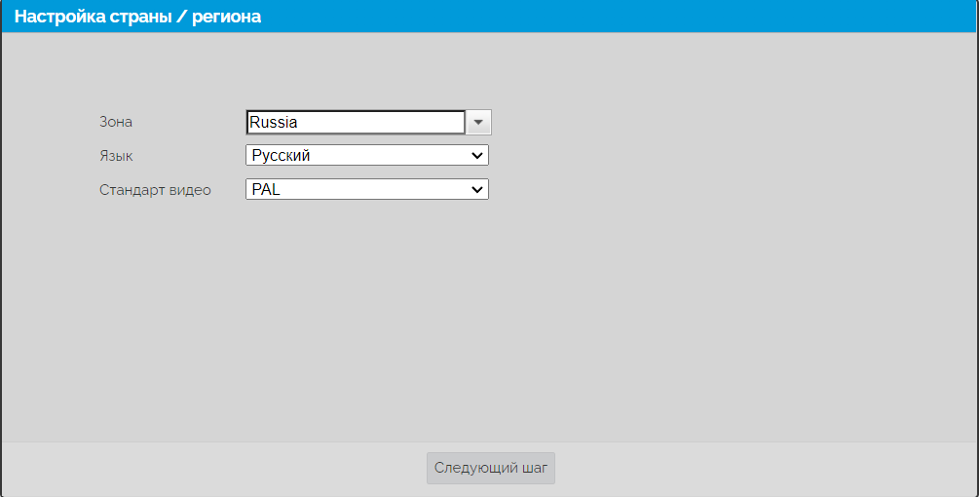Click the chevron in the PAL selector

tap(477, 189)
